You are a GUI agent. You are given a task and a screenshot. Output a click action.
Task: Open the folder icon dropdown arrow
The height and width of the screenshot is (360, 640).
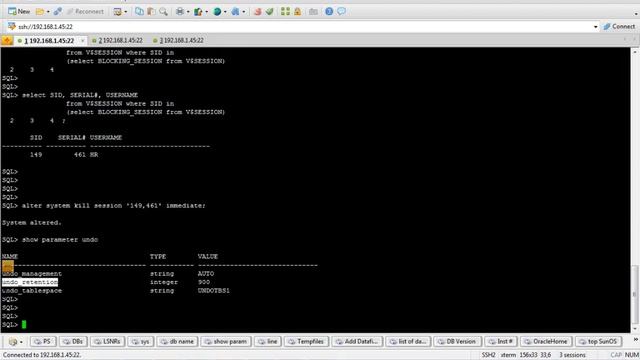click(48, 12)
